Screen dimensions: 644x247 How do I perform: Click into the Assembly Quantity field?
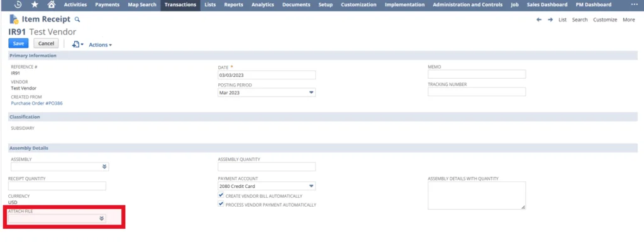pyautogui.click(x=267, y=167)
